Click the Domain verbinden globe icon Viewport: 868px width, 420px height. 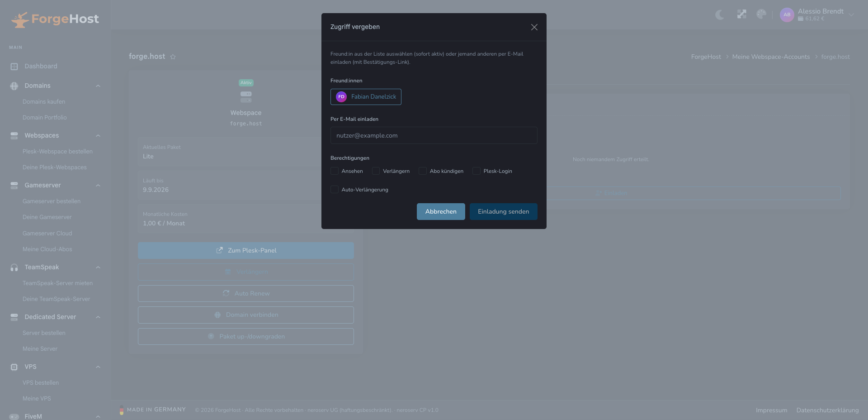point(217,315)
